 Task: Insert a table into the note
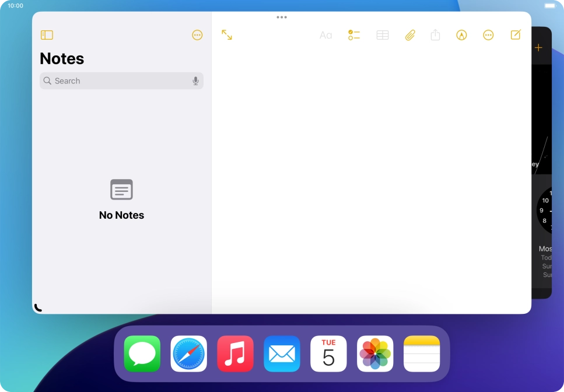[382, 35]
